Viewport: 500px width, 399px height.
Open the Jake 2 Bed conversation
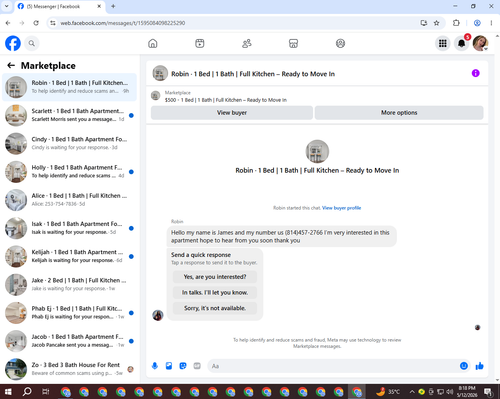(x=69, y=285)
